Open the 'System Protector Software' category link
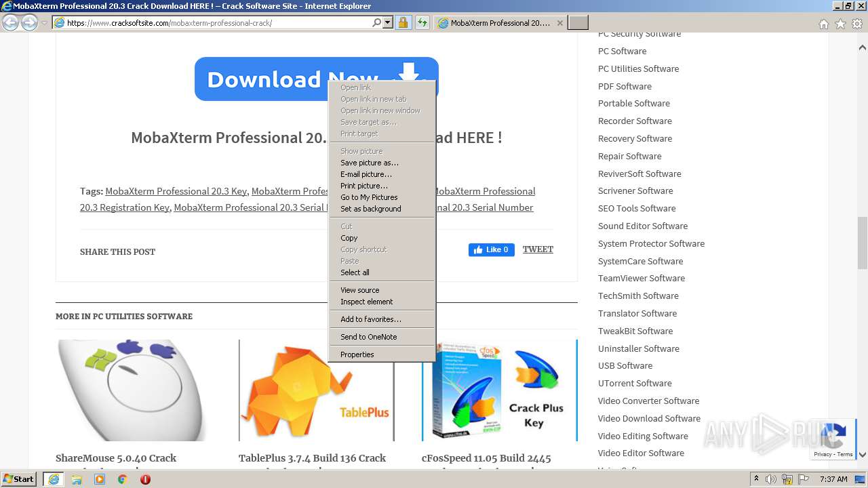868x488 pixels. click(x=651, y=243)
